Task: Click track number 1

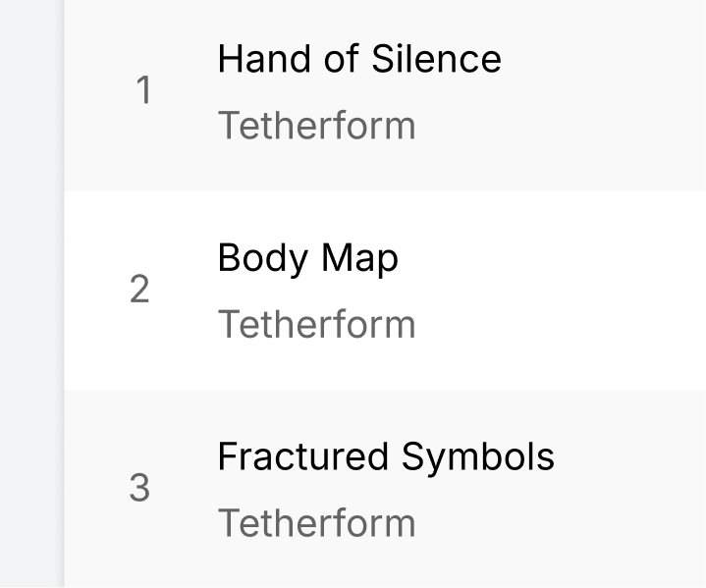Action: (143, 91)
